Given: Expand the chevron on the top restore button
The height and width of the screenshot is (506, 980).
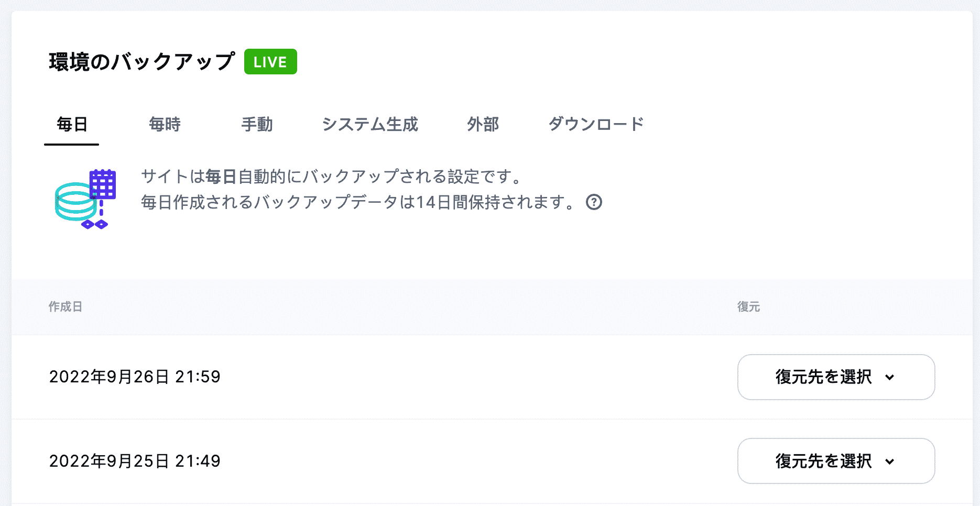Looking at the screenshot, I should tap(890, 378).
